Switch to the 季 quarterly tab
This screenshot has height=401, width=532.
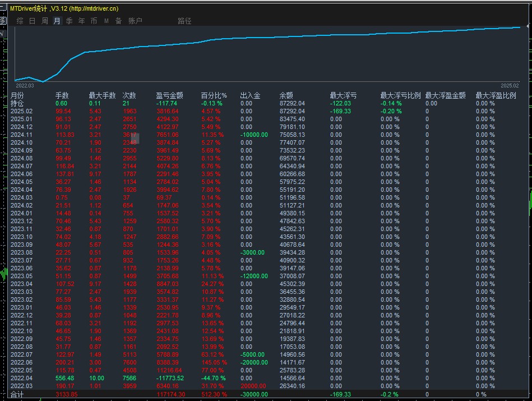(69, 21)
